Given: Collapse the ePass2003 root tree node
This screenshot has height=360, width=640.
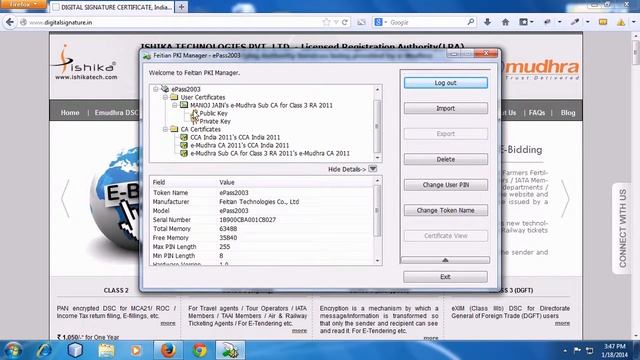Looking at the screenshot, I should coord(156,89).
